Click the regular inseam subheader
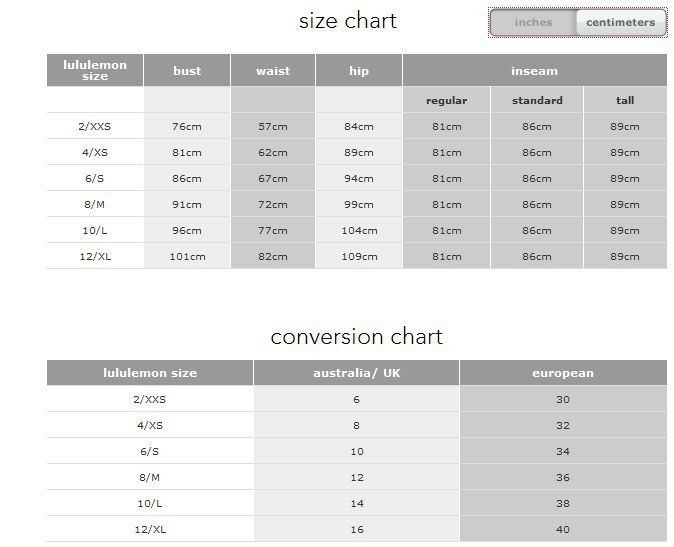The width and height of the screenshot is (674, 547). [447, 100]
